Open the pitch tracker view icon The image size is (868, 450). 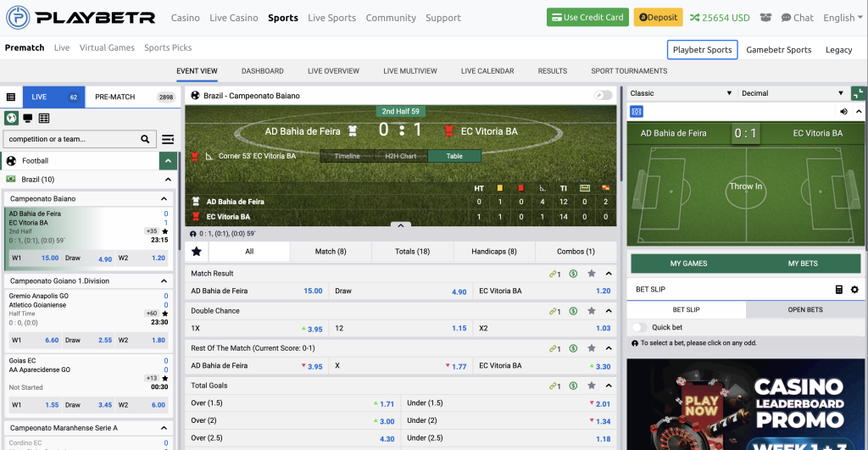tap(637, 111)
